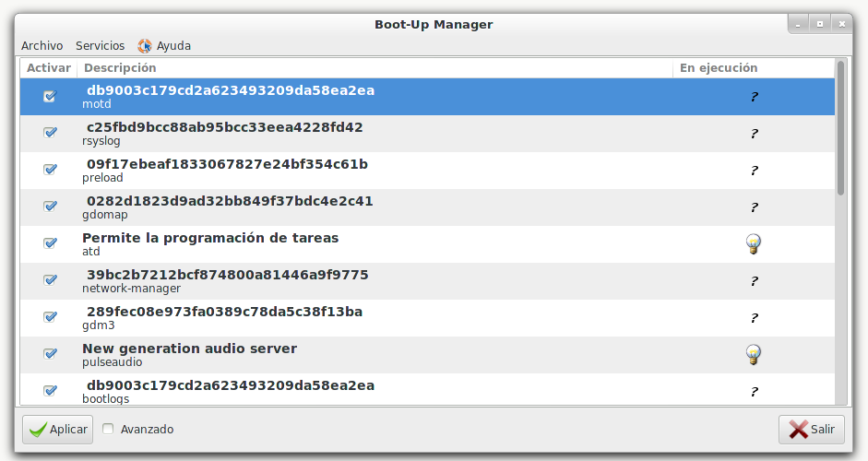Click the lightbulb running icon for atd

tap(754, 244)
